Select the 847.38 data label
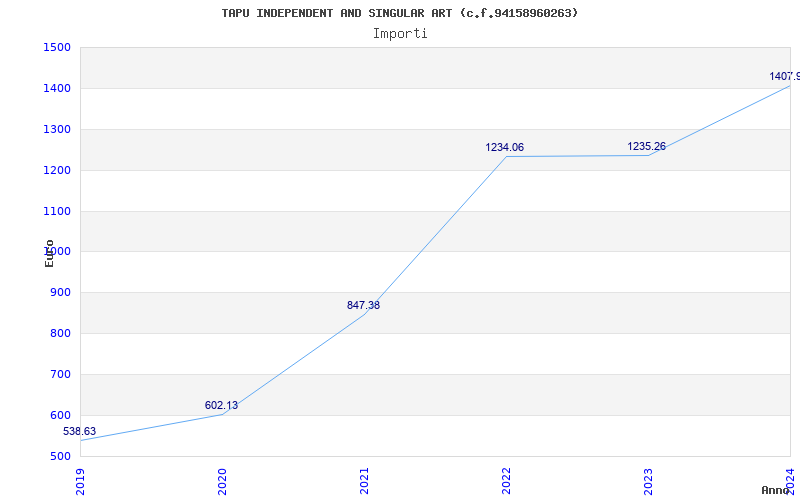The width and height of the screenshot is (800, 500). point(363,306)
